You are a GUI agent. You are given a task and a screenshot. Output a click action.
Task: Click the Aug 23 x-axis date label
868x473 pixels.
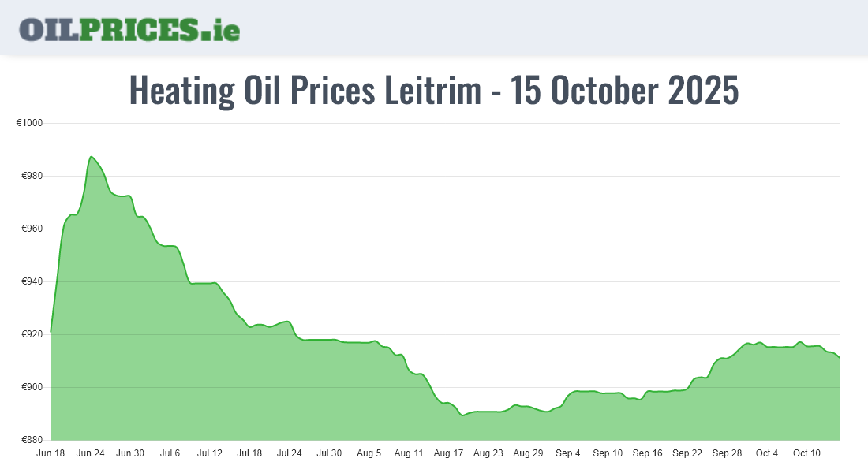pos(488,453)
